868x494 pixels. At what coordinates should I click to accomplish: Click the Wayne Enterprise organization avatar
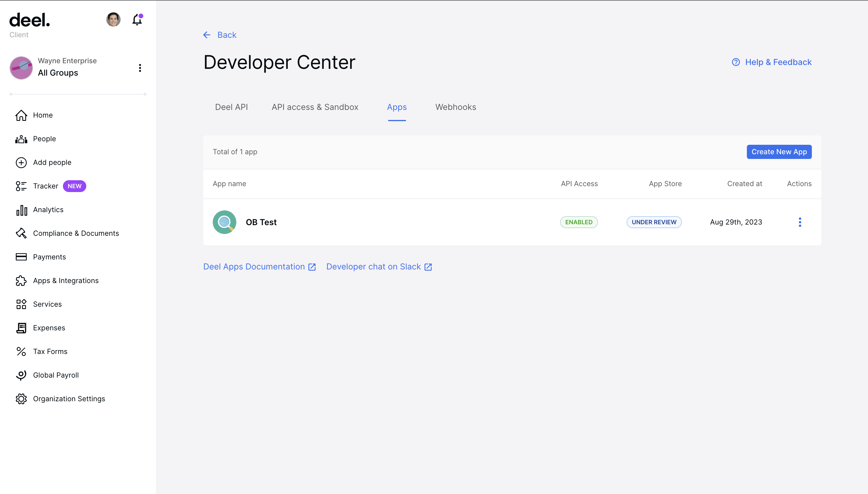21,68
